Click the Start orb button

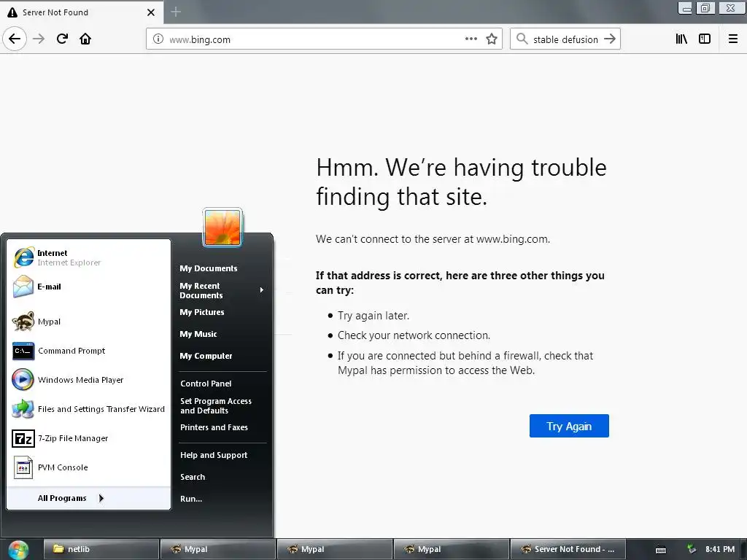pos(18,550)
